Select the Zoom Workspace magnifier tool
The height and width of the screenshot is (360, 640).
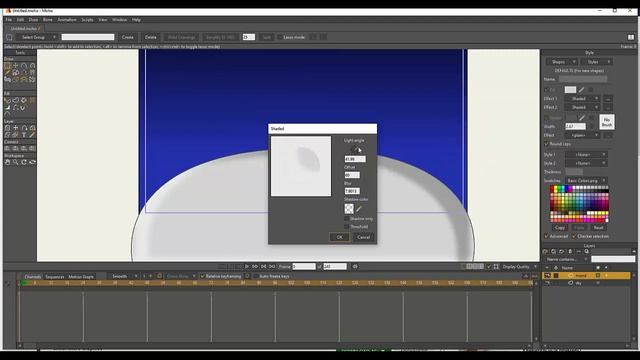[16, 162]
